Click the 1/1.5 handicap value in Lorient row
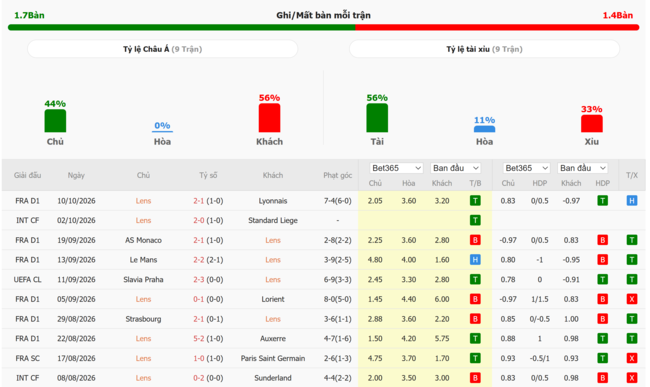Screen dimensions: 650x387 click(539, 299)
